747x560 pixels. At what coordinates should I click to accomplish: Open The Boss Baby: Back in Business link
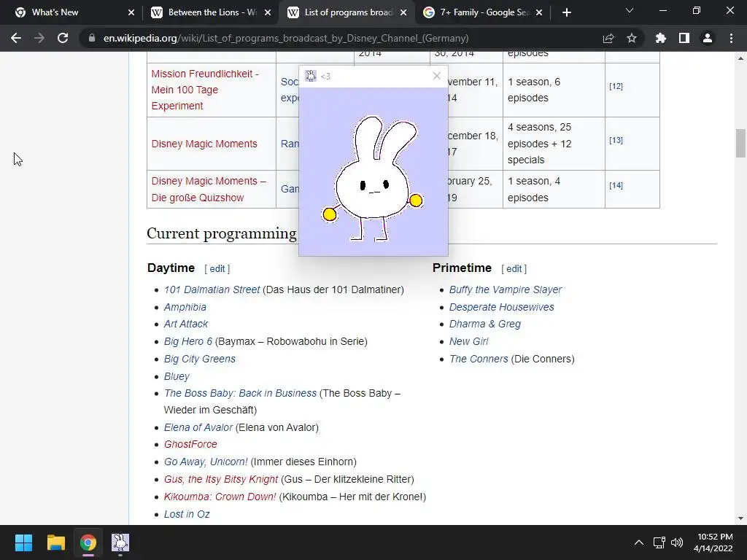pos(240,393)
